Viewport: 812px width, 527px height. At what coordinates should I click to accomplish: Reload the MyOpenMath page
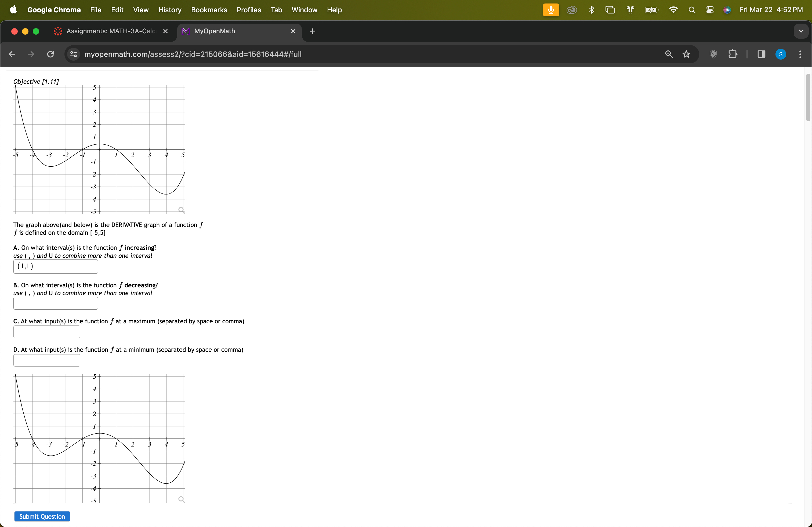50,54
